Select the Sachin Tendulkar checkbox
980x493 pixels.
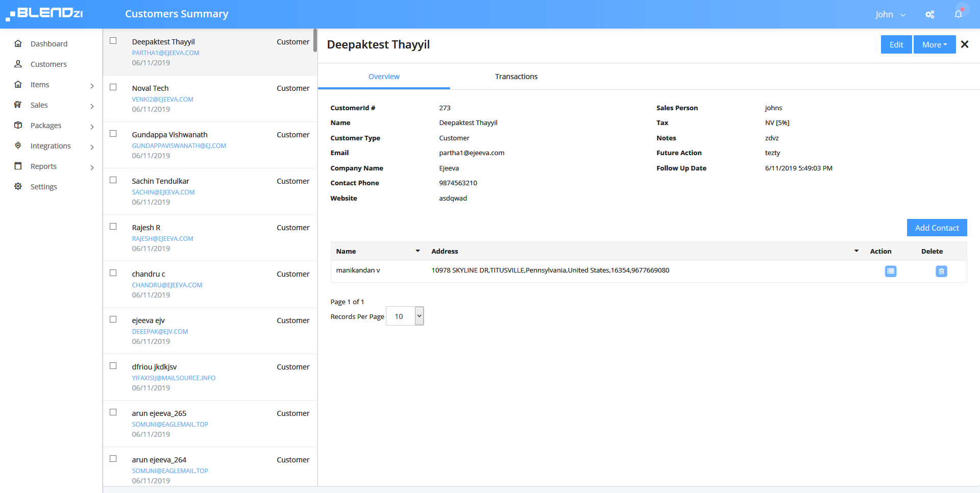point(113,180)
